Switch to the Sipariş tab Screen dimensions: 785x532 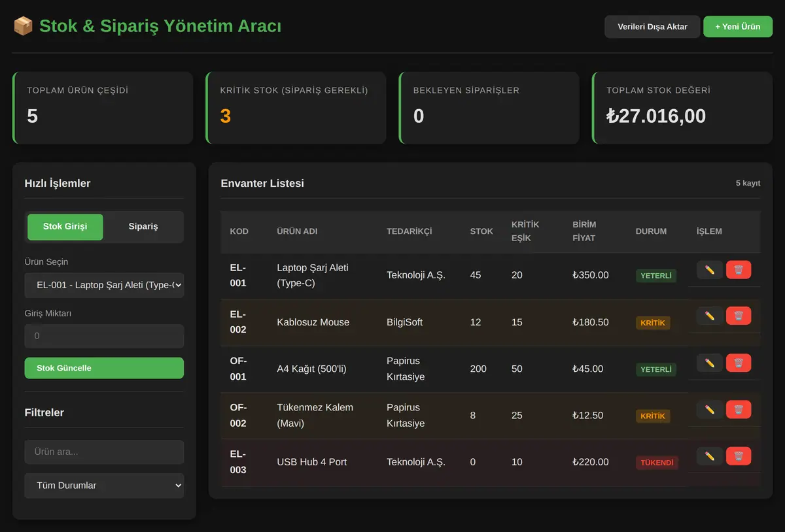coord(143,227)
